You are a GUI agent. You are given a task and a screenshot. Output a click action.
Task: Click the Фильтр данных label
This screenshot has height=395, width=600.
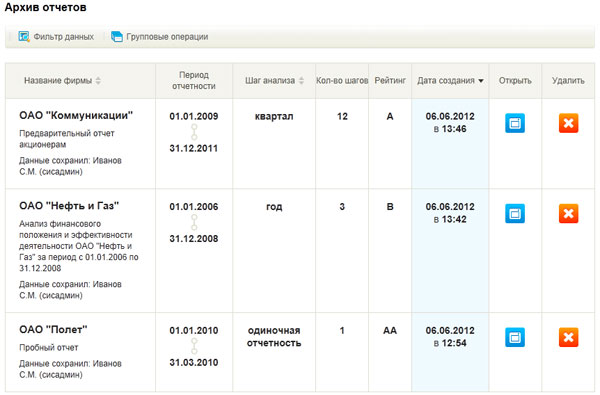pyautogui.click(x=64, y=37)
